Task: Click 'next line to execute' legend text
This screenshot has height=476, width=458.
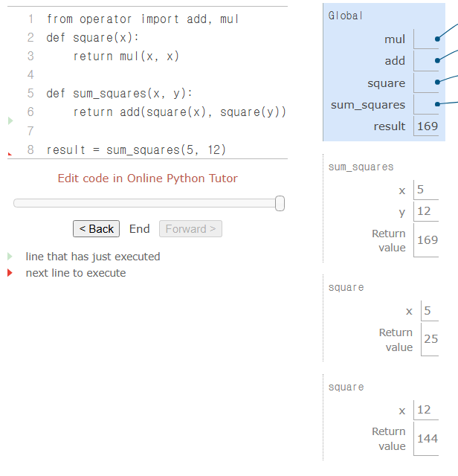Action: click(x=76, y=273)
